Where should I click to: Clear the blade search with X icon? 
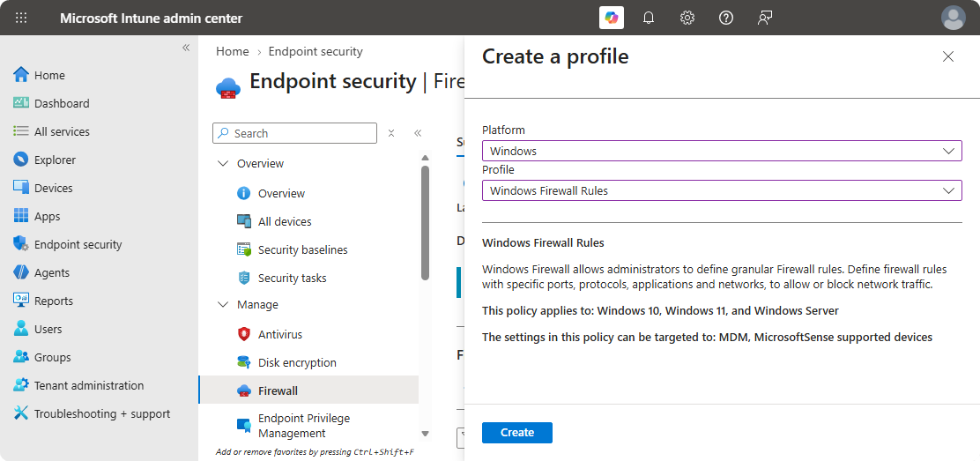pyautogui.click(x=390, y=133)
